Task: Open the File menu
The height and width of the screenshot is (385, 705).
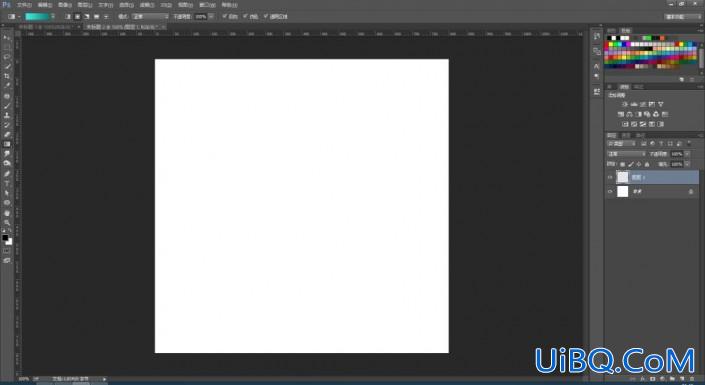Action: (24, 5)
